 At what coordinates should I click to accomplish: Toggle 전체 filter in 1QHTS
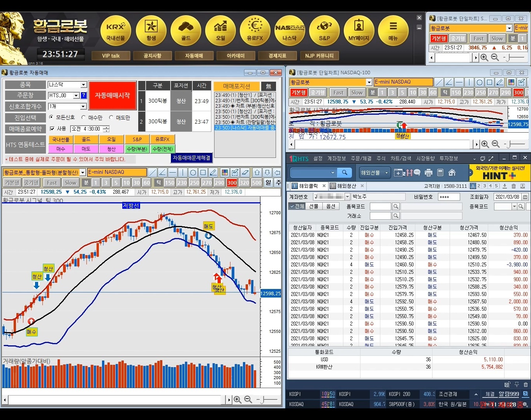pyautogui.click(x=297, y=206)
